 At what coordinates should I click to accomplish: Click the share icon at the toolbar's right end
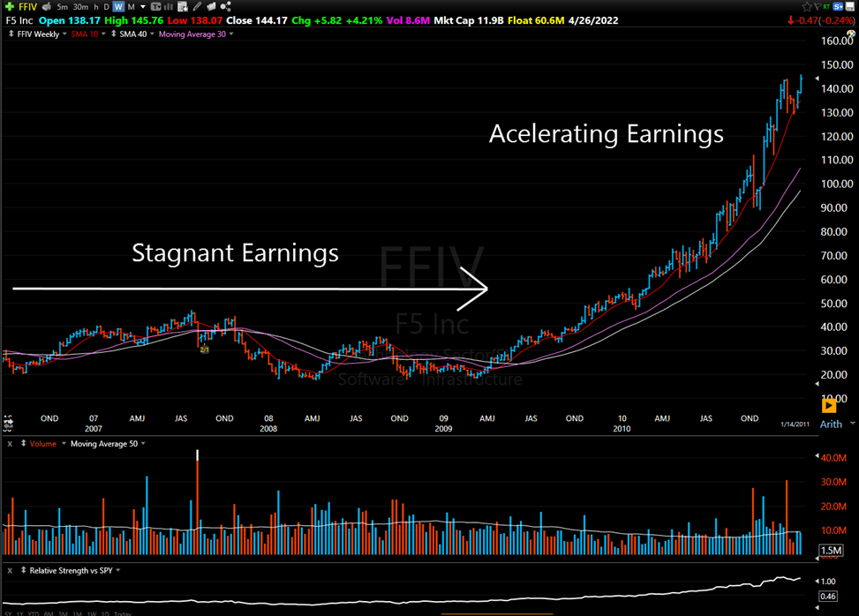coord(225,8)
